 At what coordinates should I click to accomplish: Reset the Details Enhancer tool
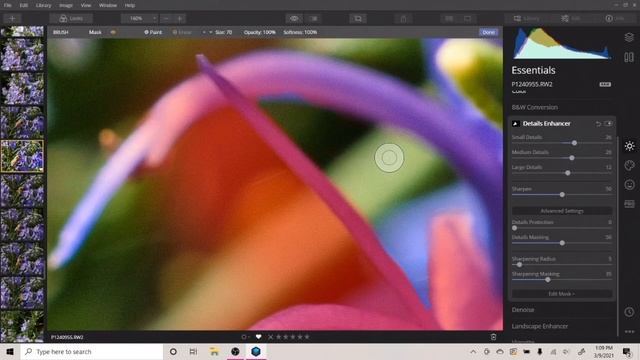tap(598, 124)
